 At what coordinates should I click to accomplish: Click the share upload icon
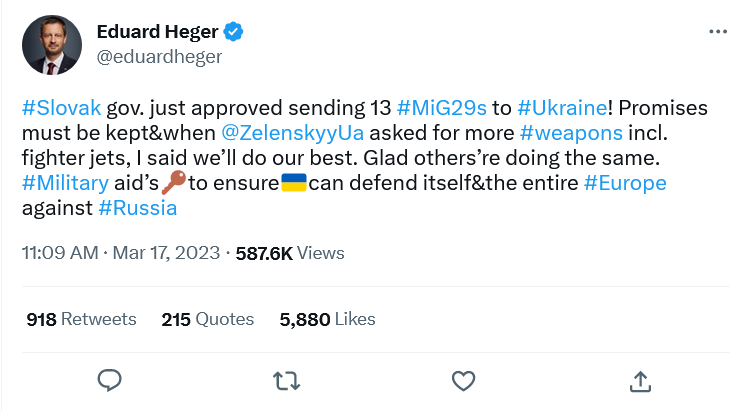click(x=639, y=380)
